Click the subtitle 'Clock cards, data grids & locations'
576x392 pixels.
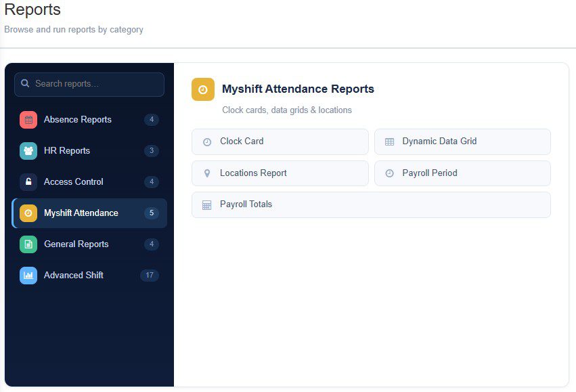pos(287,110)
